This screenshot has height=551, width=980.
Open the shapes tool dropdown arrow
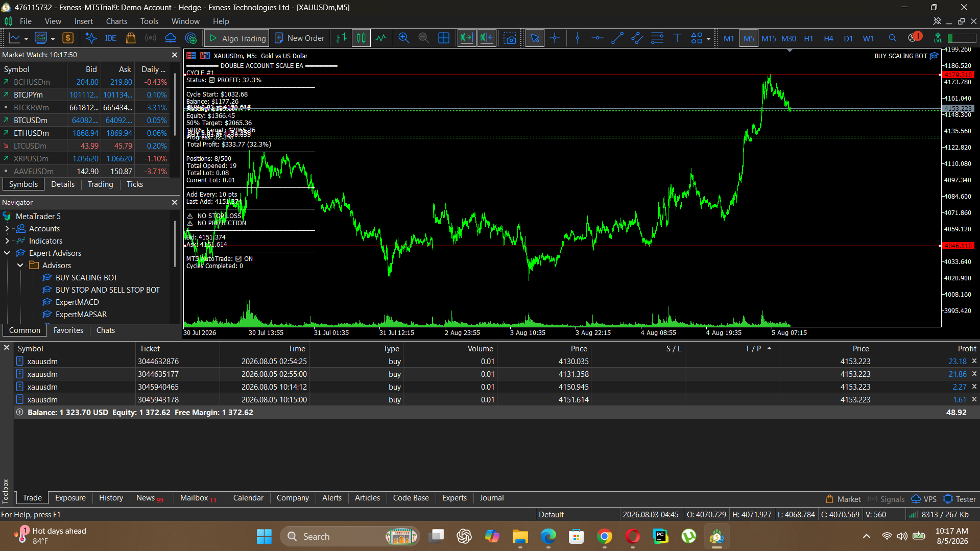pos(708,39)
